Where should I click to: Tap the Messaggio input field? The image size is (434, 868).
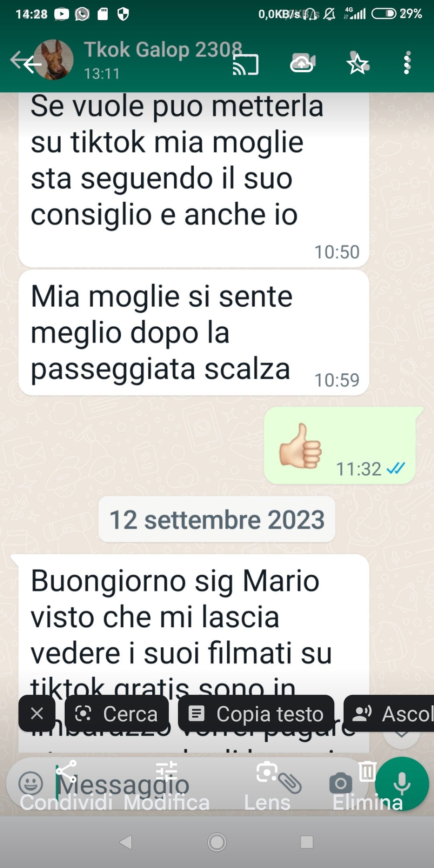tap(161, 784)
